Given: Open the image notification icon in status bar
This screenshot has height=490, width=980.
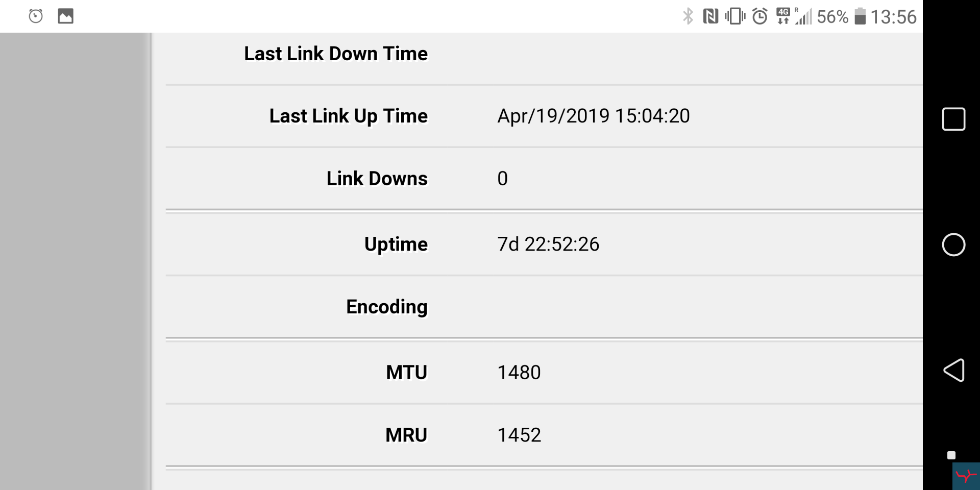Looking at the screenshot, I should point(65,16).
